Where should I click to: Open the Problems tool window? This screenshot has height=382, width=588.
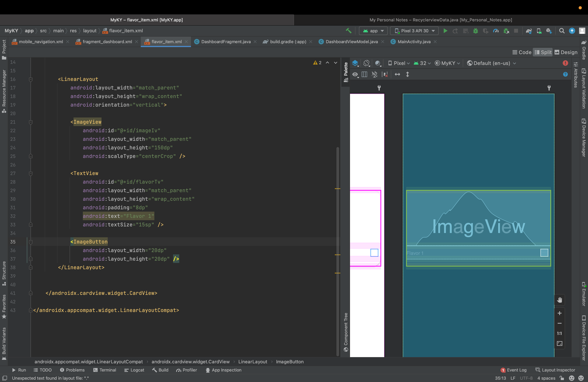click(x=72, y=370)
